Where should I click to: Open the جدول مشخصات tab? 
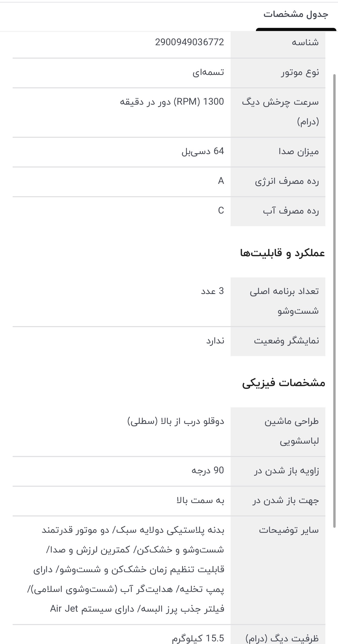pyautogui.click(x=296, y=14)
